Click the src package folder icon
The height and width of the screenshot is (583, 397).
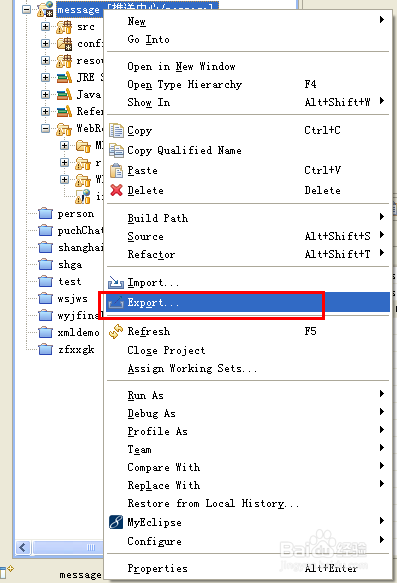[64, 27]
